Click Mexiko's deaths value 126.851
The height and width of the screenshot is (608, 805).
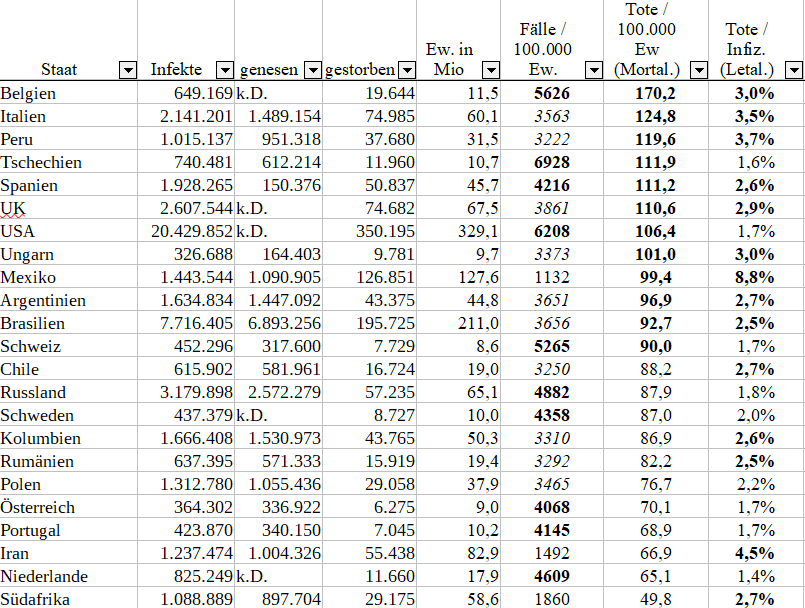pyautogui.click(x=386, y=277)
